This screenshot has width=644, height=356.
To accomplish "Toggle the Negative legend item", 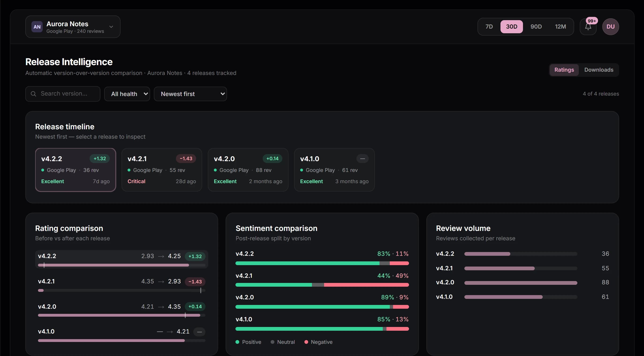I will pyautogui.click(x=318, y=342).
